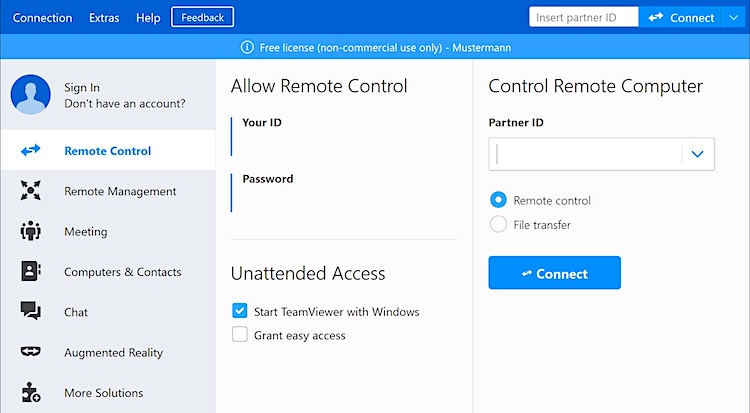
Task: Open the Computers & Contacts address book icon
Action: coord(31,271)
